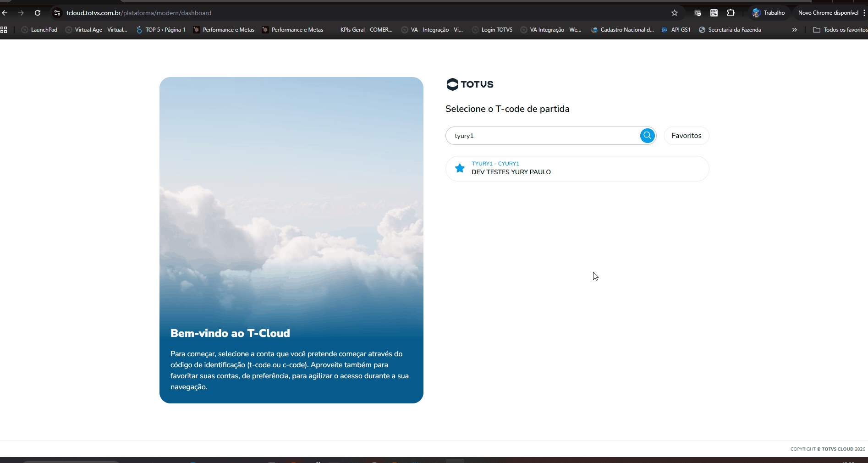Open the Virtual Age bookmark

click(96, 30)
